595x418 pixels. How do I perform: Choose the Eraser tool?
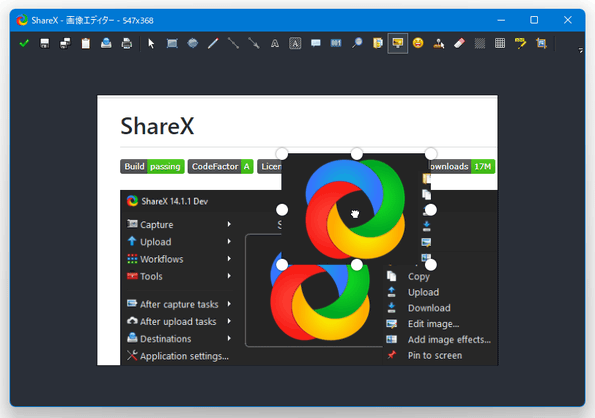459,43
